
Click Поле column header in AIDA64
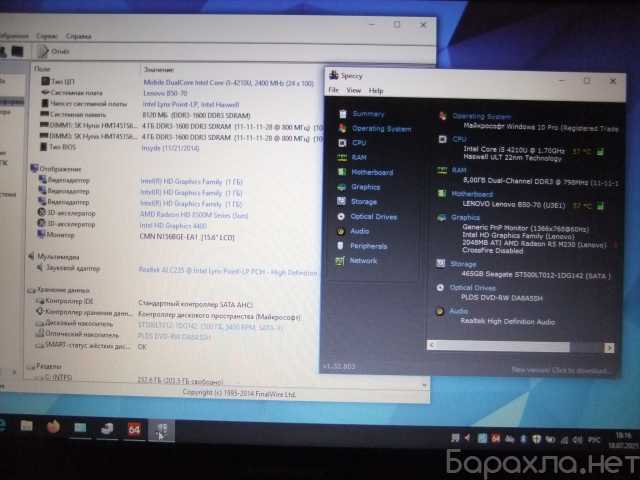[42, 69]
